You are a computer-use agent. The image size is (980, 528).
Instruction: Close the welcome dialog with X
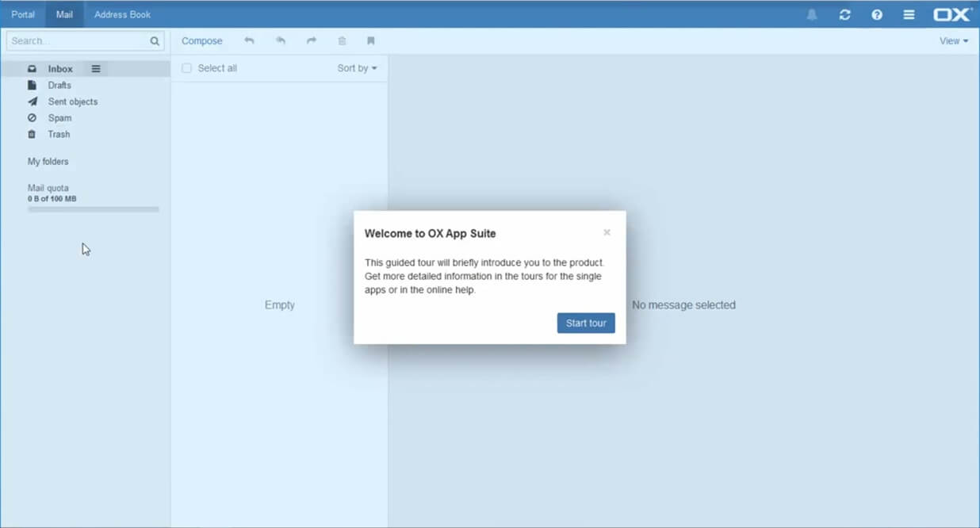pyautogui.click(x=607, y=232)
